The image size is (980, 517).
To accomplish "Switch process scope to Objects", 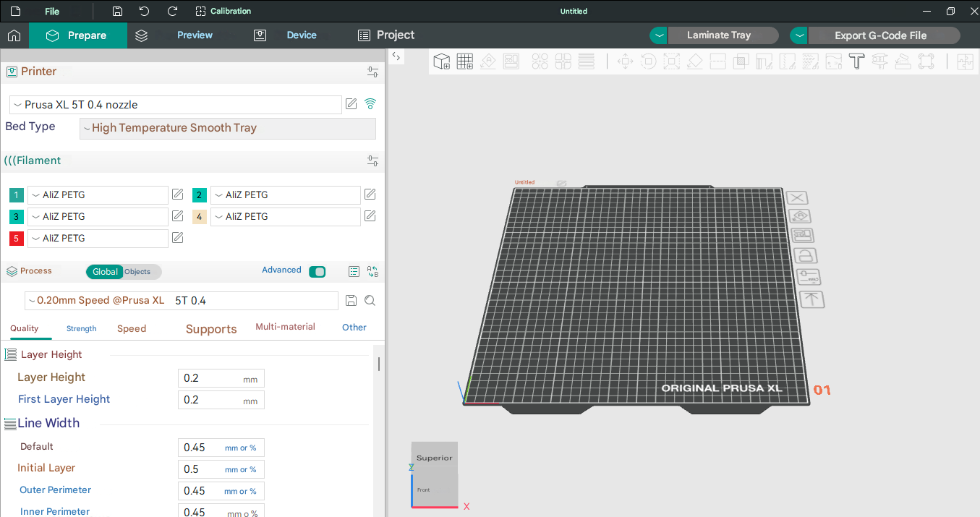I will [x=137, y=272].
